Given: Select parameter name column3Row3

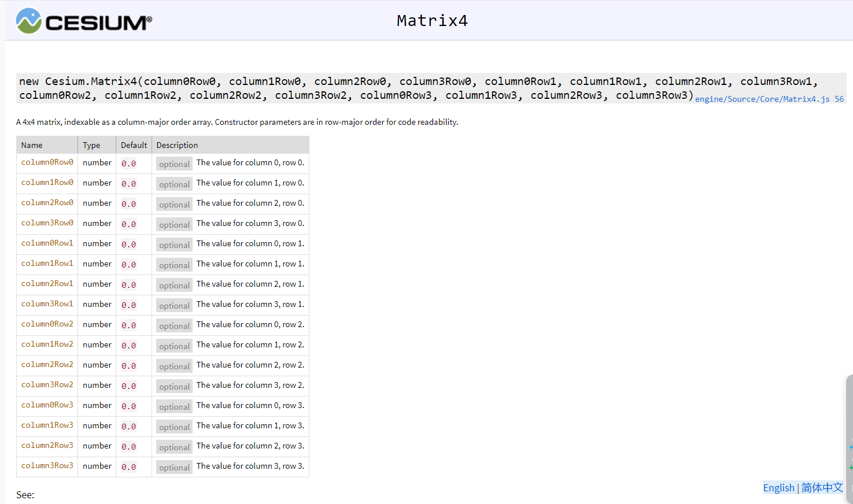Looking at the screenshot, I should [x=47, y=466].
